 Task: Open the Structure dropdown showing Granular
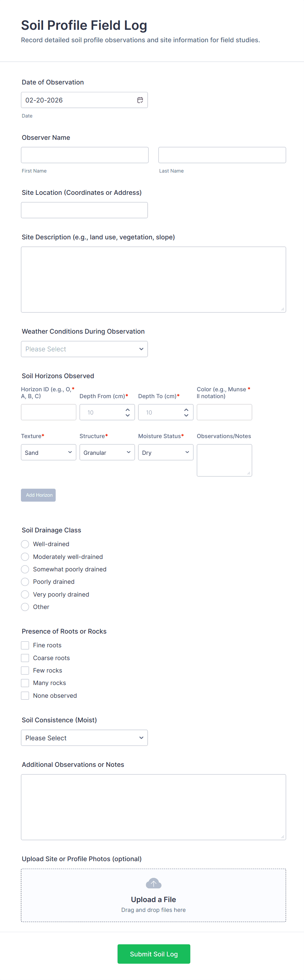(107, 452)
